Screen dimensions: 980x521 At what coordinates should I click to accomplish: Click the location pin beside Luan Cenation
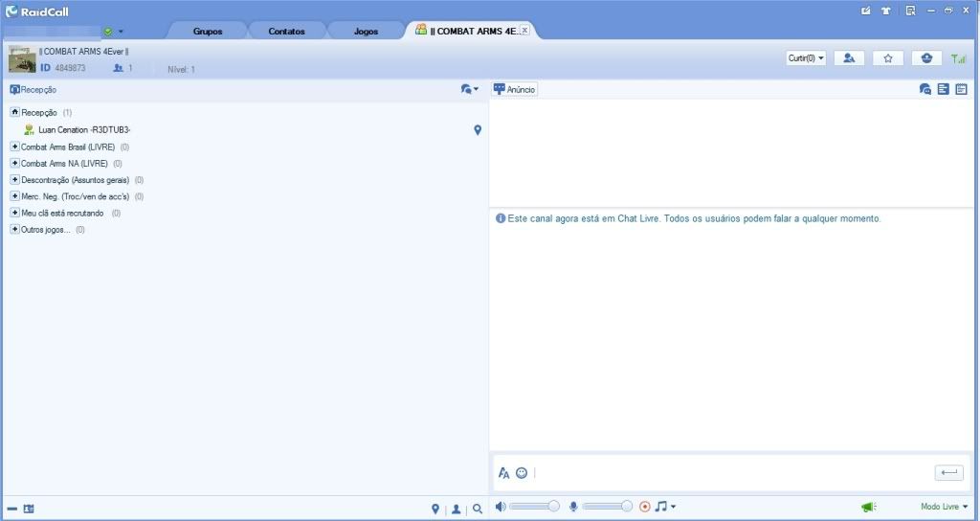pos(478,130)
